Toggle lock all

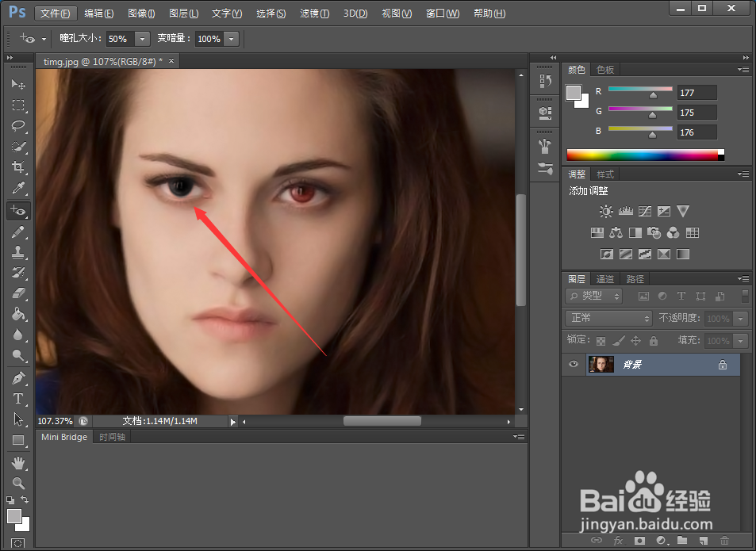point(654,341)
